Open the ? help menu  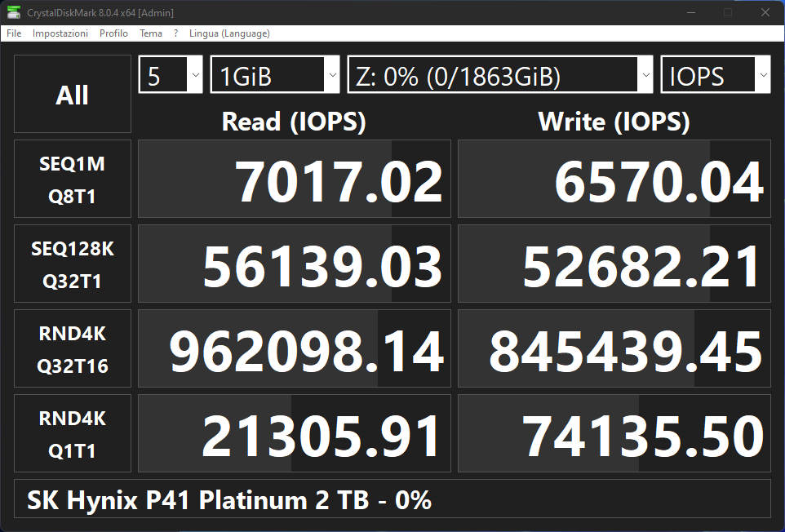click(175, 33)
